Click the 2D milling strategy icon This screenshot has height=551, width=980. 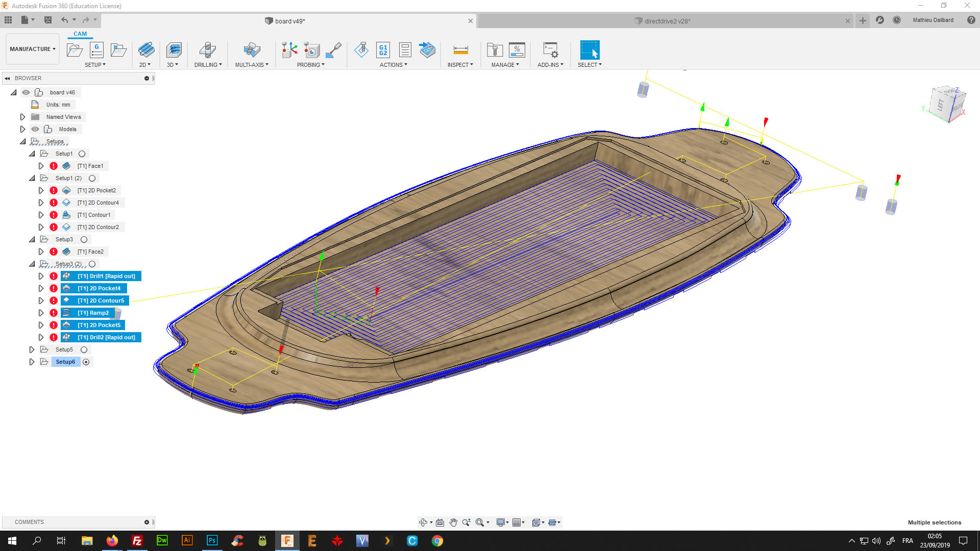click(146, 50)
